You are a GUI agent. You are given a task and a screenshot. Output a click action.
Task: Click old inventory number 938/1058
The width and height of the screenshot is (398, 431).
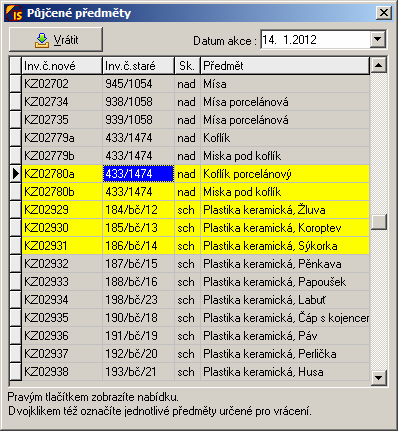[138, 102]
